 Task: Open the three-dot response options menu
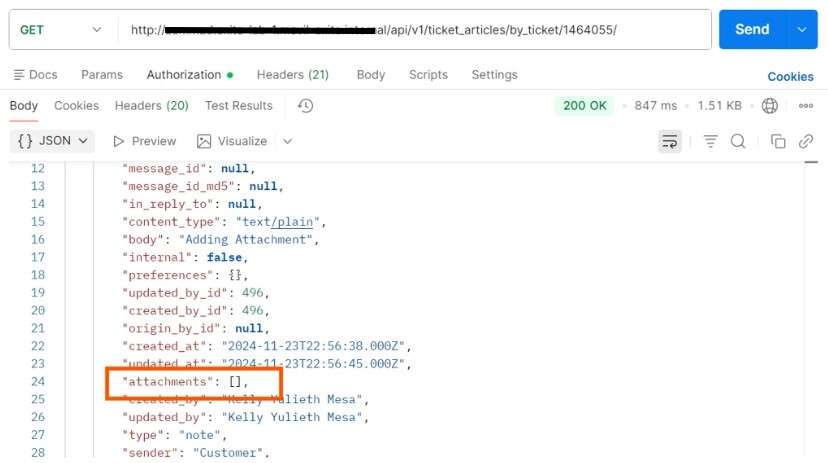pos(804,106)
